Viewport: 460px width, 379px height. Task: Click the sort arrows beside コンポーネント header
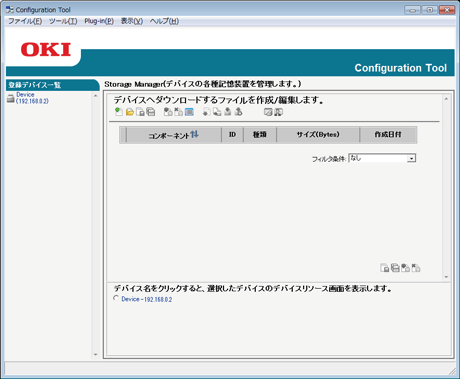click(x=195, y=135)
